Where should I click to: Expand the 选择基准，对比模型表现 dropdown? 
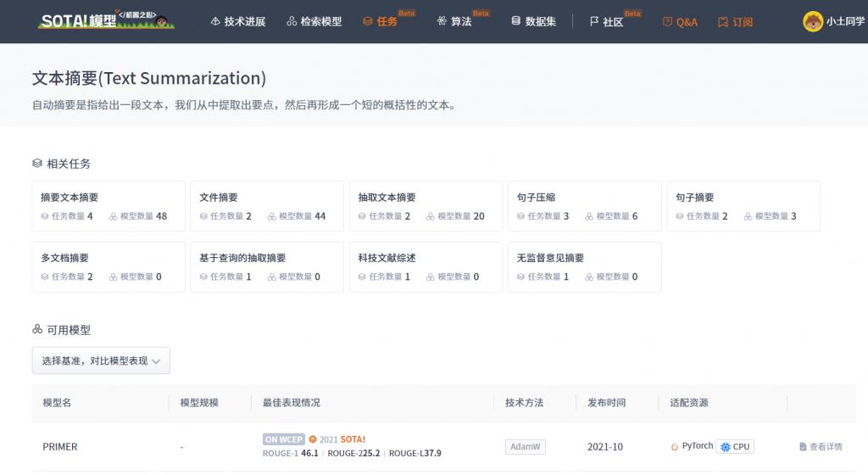[101, 361]
